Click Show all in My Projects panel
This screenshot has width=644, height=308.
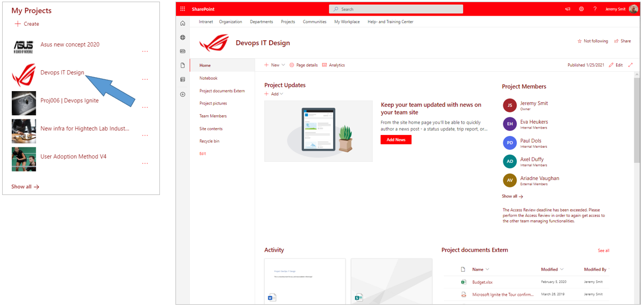point(25,186)
